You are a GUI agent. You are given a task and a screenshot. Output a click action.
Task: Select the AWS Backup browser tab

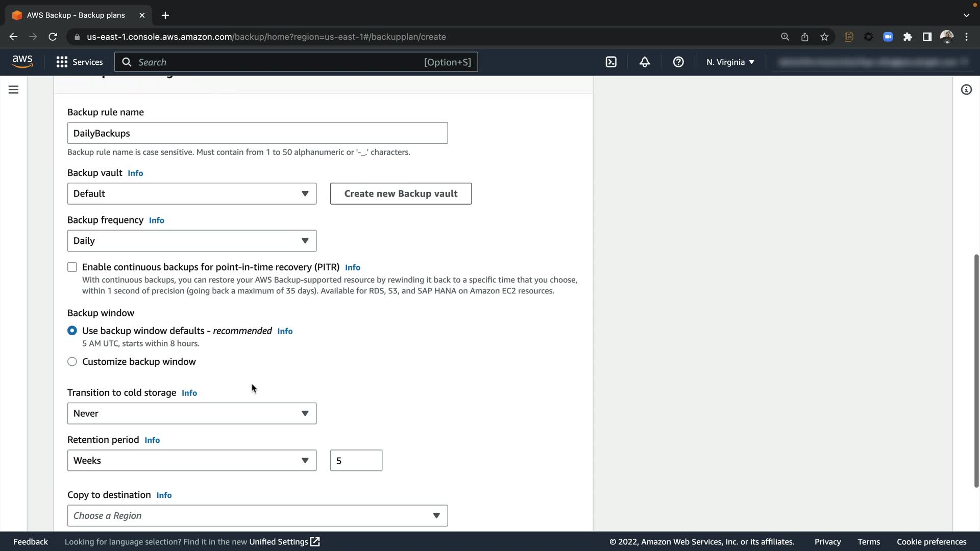pyautogui.click(x=77, y=15)
